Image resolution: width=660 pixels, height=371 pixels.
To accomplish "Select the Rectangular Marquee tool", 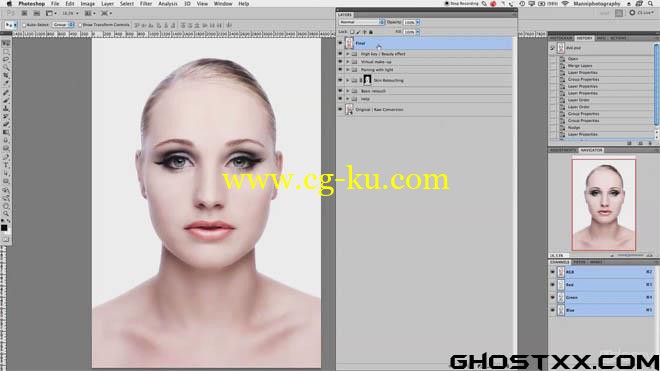I will click(6, 52).
